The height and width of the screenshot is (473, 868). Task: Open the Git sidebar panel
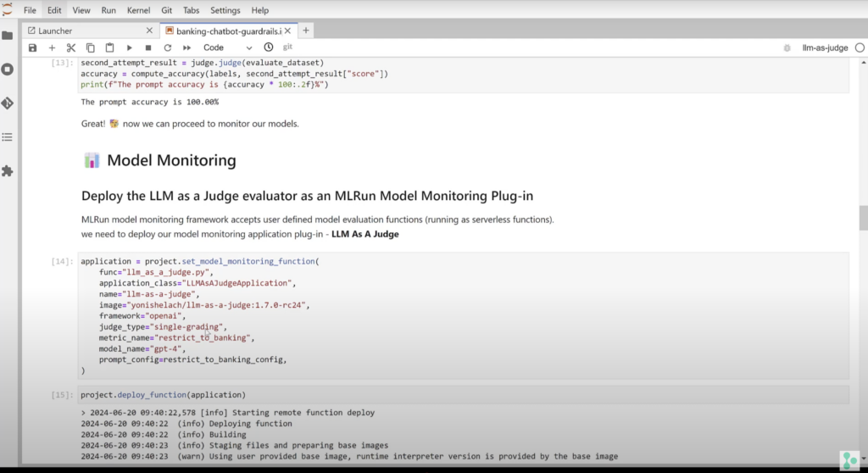(x=7, y=103)
